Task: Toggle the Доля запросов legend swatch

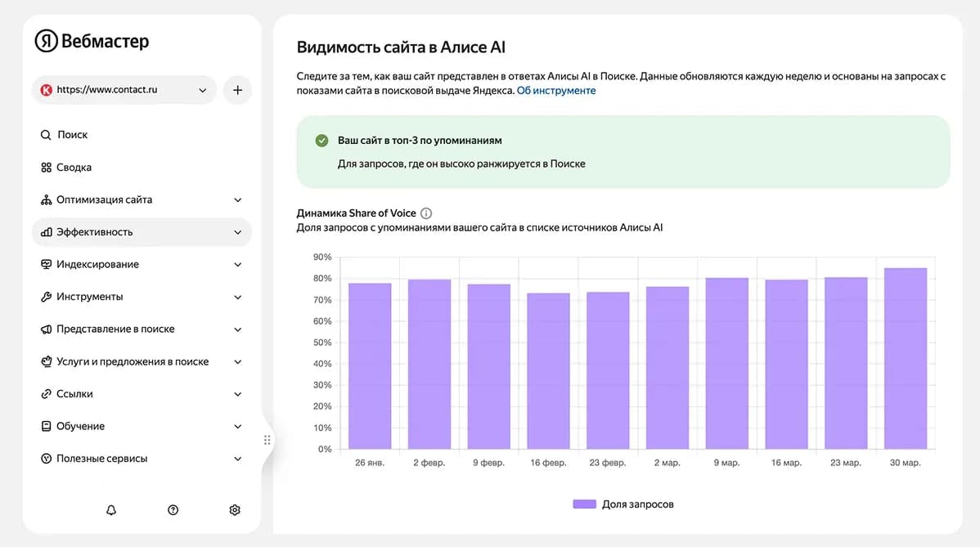Action: (584, 504)
